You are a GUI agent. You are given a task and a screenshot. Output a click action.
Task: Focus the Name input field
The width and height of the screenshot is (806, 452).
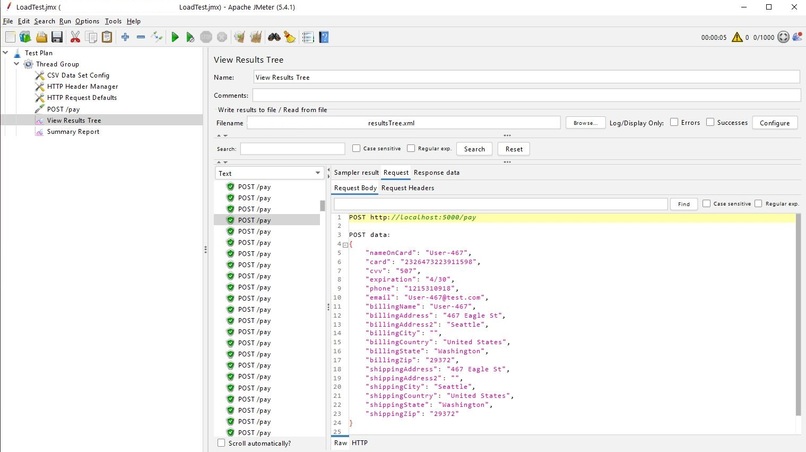coord(526,77)
